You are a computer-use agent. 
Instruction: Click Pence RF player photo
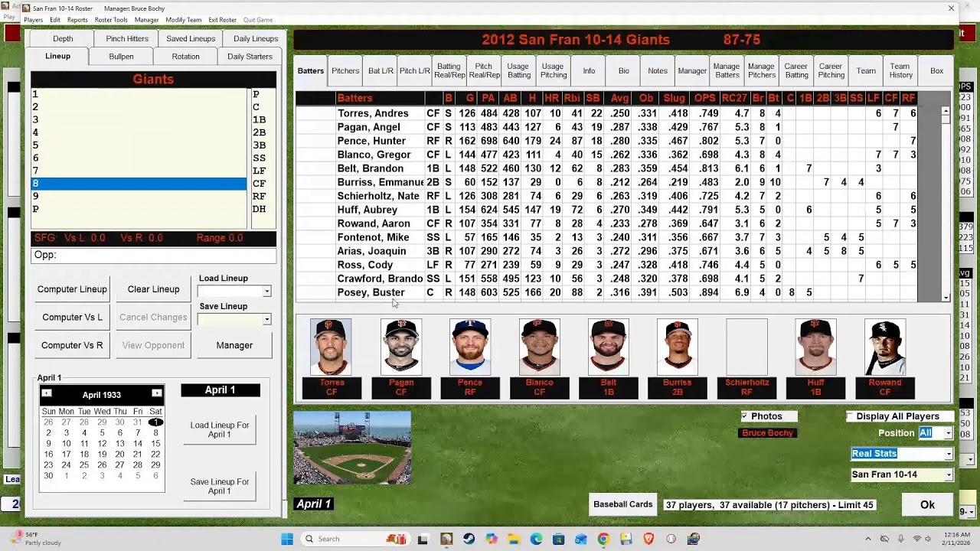(470, 347)
